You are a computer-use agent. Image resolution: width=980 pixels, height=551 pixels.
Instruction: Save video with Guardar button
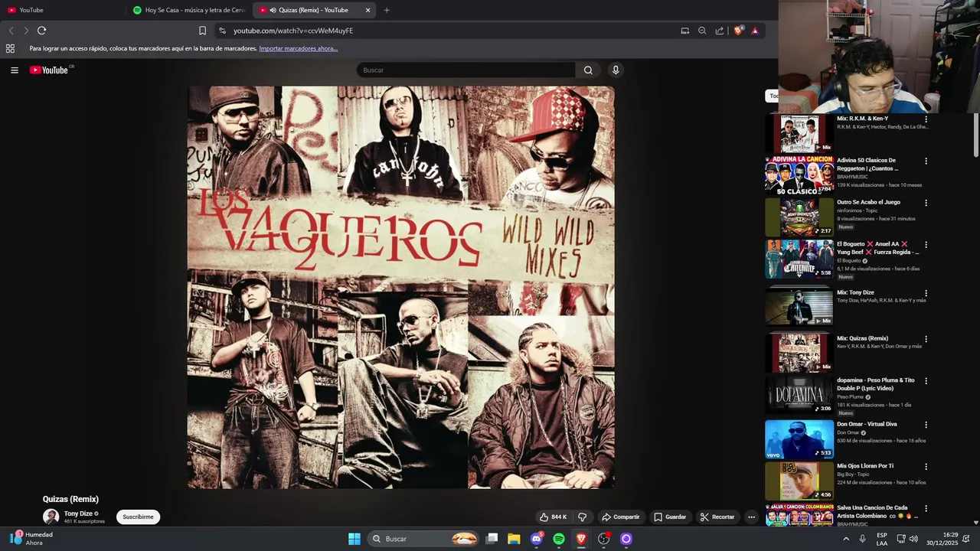click(x=670, y=517)
